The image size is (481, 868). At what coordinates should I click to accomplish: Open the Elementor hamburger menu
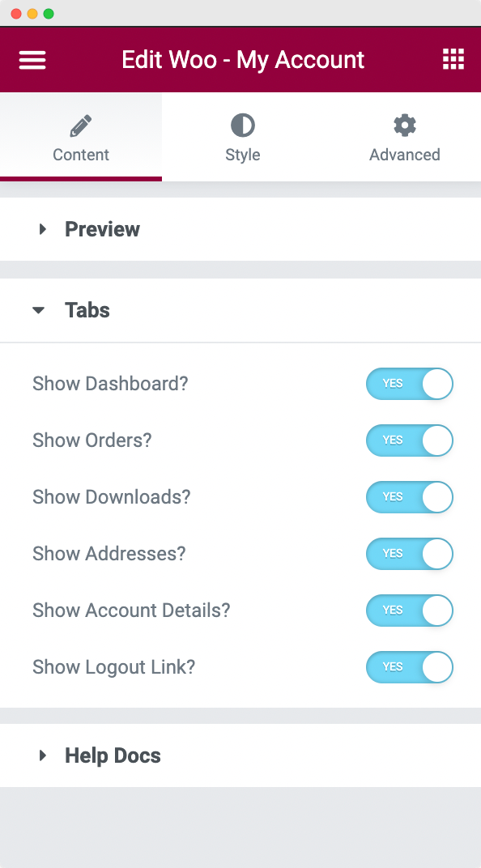pyautogui.click(x=32, y=59)
